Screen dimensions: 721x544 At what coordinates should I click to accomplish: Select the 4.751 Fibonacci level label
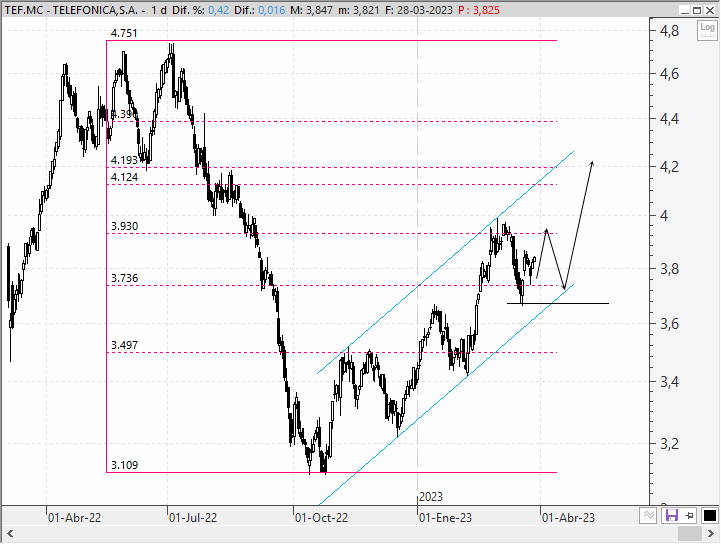tap(124, 33)
